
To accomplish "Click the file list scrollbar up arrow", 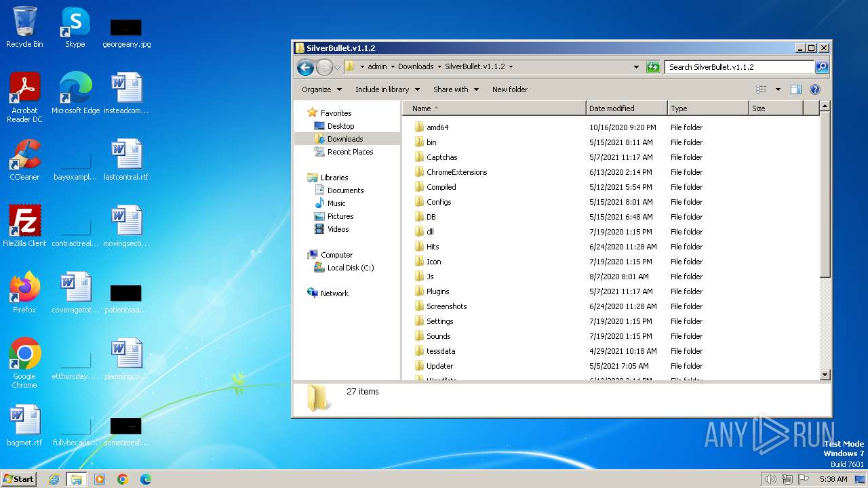I will pos(825,106).
